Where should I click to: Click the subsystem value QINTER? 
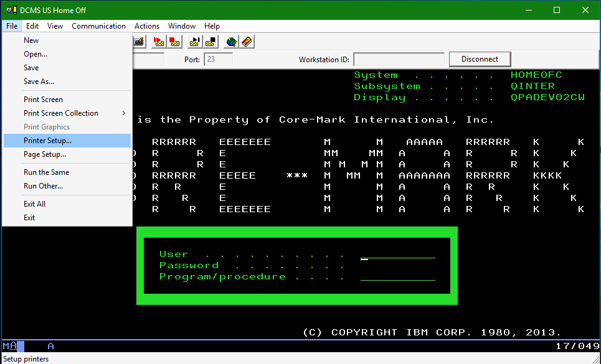coord(532,86)
